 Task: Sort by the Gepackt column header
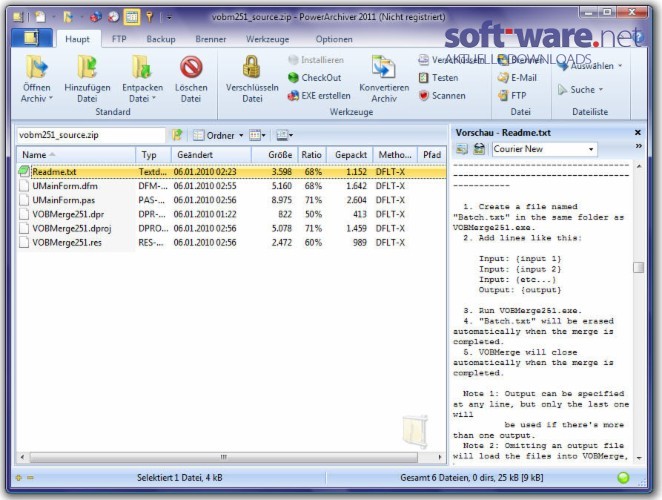tap(350, 155)
